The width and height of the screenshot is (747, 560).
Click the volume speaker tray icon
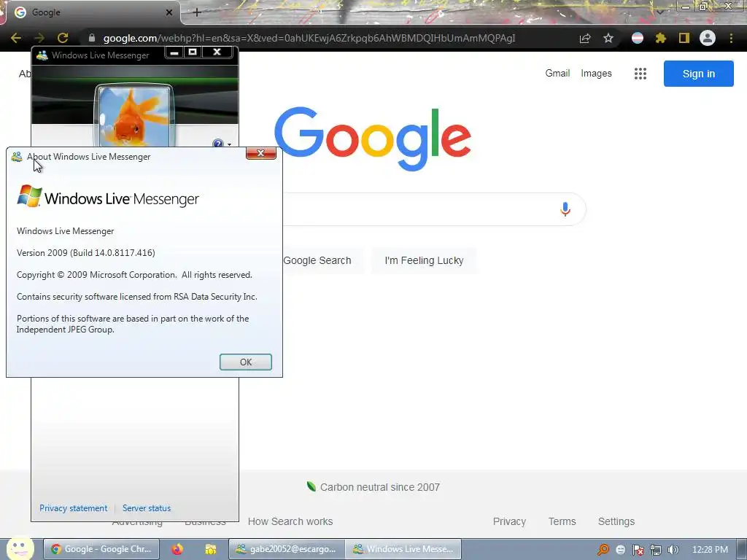(x=673, y=550)
